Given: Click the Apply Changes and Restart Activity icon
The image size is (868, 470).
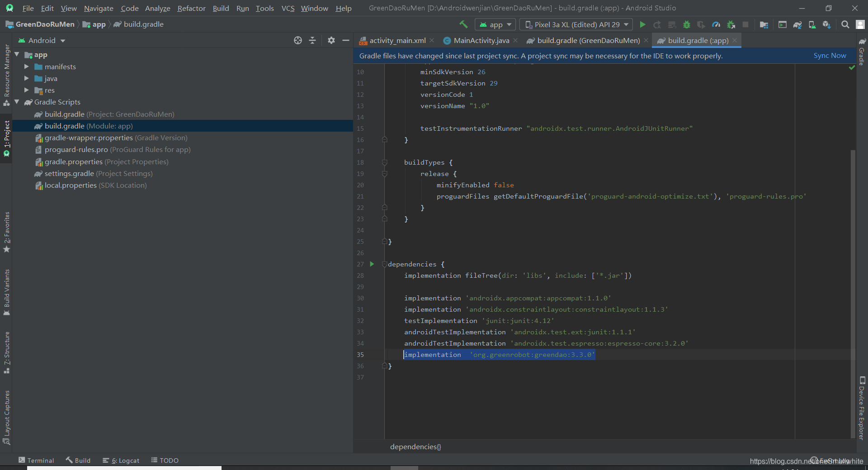Looking at the screenshot, I should tap(657, 24).
